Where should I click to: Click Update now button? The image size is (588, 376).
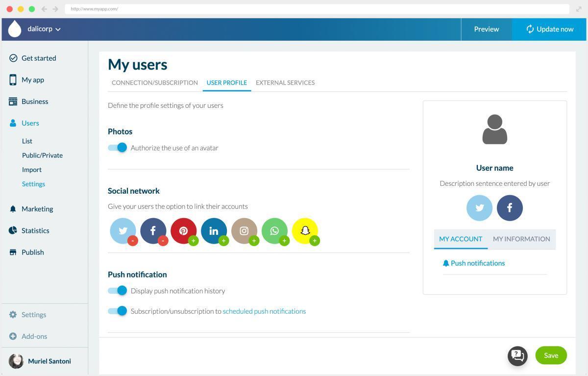549,29
